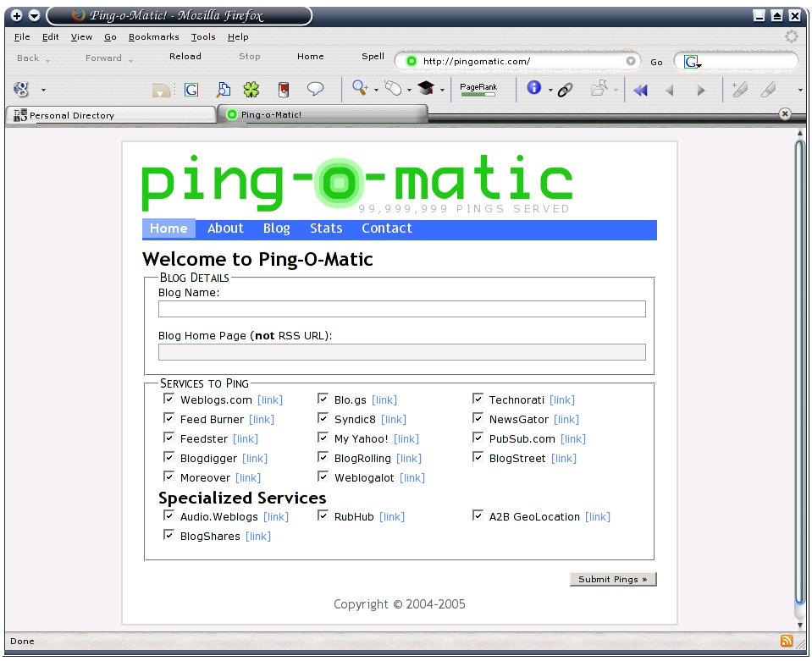
Task: Open the Contact page link
Action: tap(387, 229)
